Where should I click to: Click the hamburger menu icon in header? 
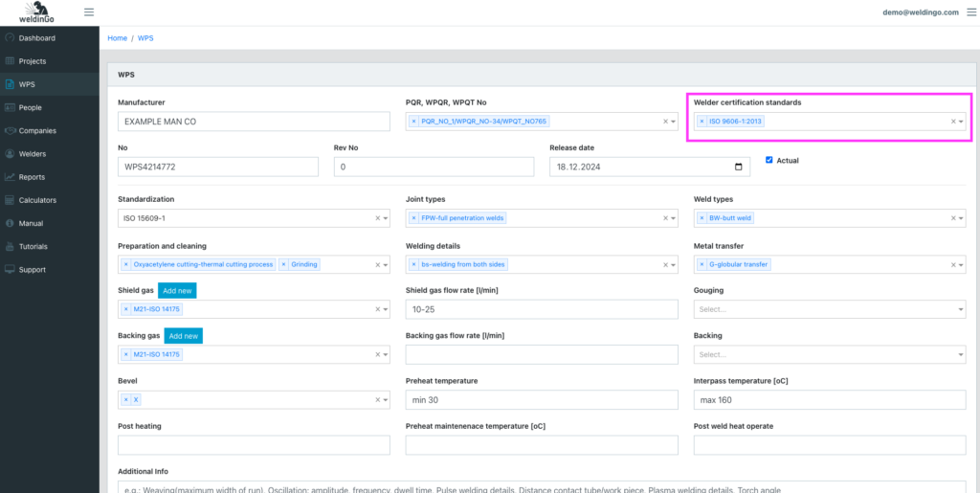coord(89,11)
